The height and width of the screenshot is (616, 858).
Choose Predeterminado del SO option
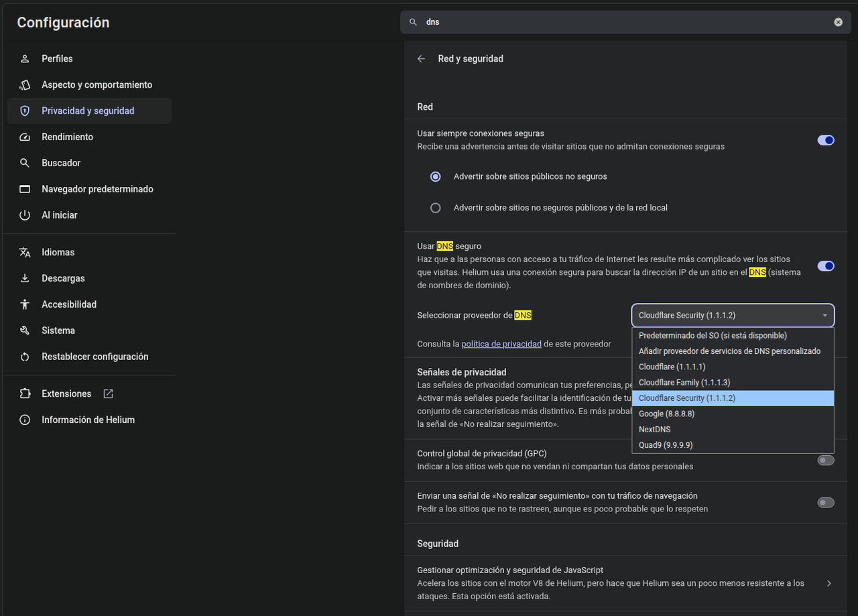coord(733,336)
